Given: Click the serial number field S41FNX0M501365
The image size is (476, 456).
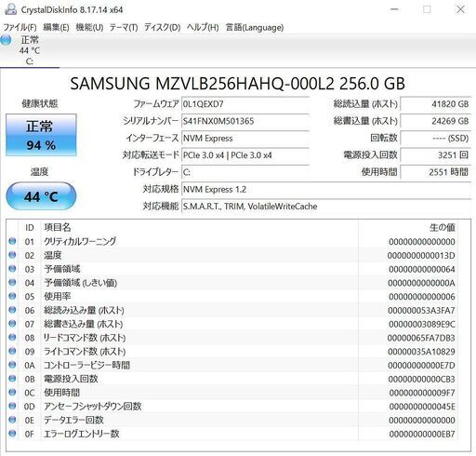Looking at the screenshot, I should 245,121.
